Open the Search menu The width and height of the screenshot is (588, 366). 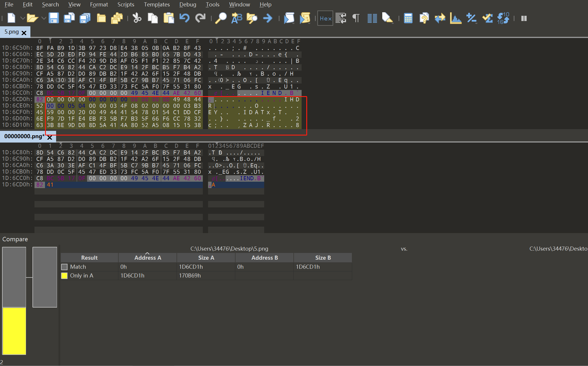click(x=50, y=4)
